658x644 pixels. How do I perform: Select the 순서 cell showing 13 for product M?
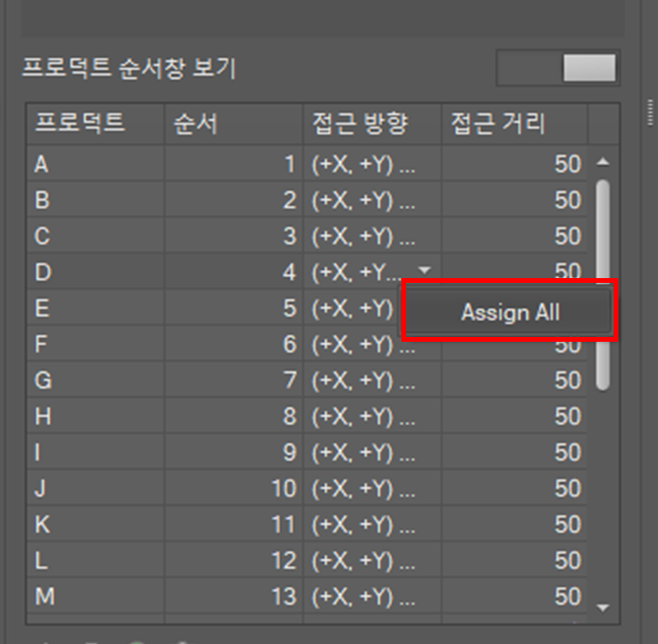(233, 597)
